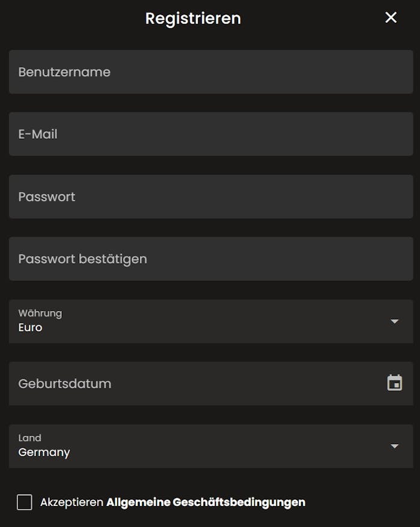Click the chevron beside the Land field
The image size is (420, 527).
pos(394,446)
